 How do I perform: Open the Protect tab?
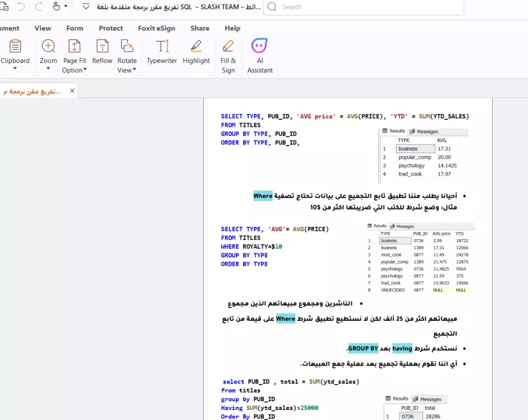(x=110, y=28)
